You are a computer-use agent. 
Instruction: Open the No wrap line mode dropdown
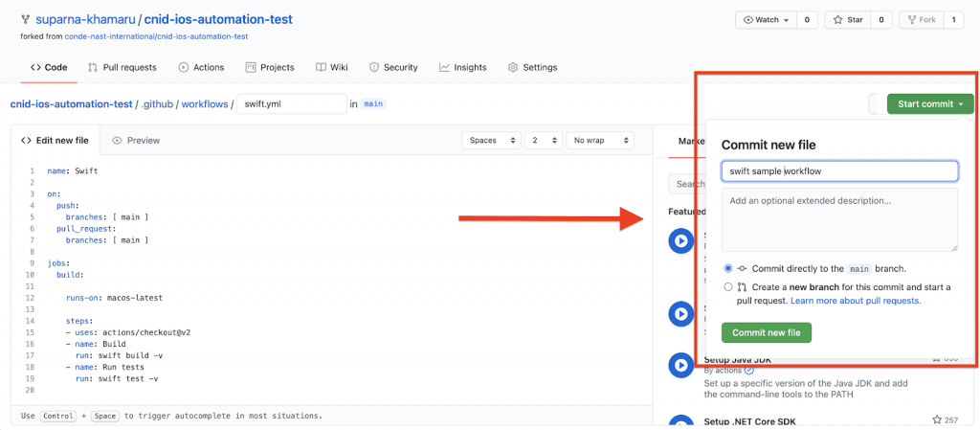pyautogui.click(x=600, y=141)
